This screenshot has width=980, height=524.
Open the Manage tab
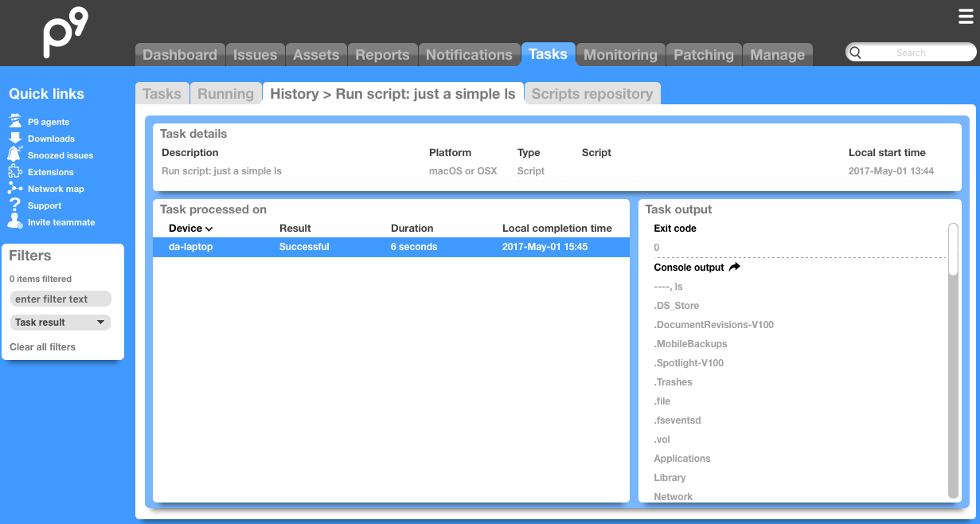point(778,54)
